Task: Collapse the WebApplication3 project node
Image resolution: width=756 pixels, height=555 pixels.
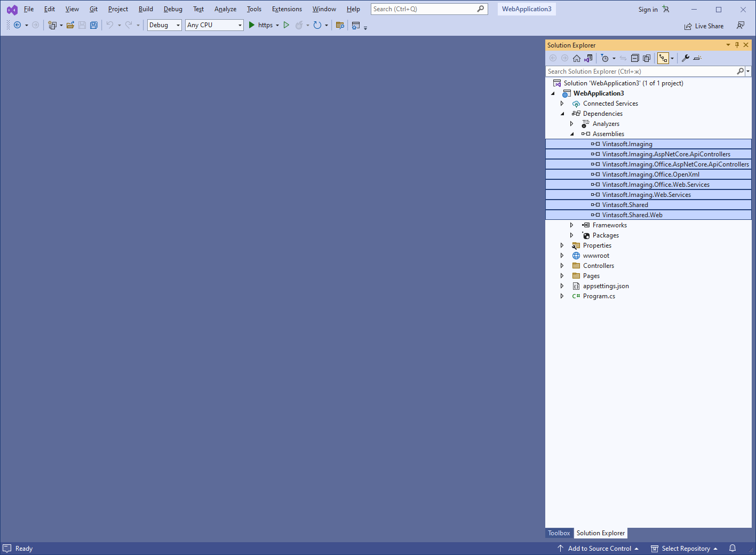Action: coord(553,93)
